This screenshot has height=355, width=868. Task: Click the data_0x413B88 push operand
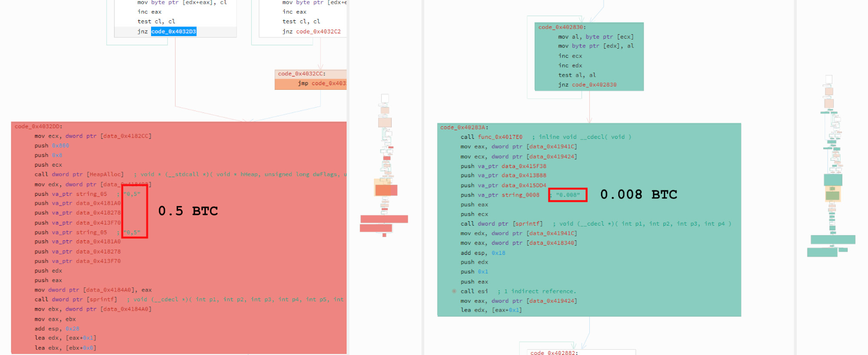[x=524, y=175]
